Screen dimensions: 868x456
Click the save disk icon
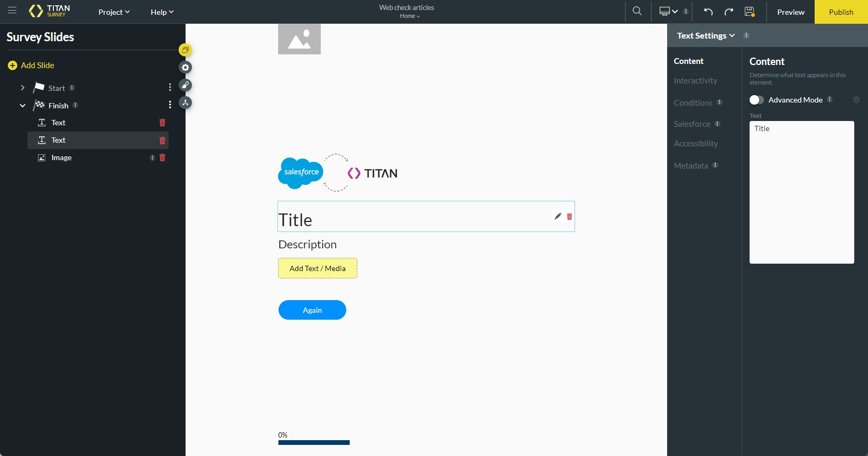750,12
